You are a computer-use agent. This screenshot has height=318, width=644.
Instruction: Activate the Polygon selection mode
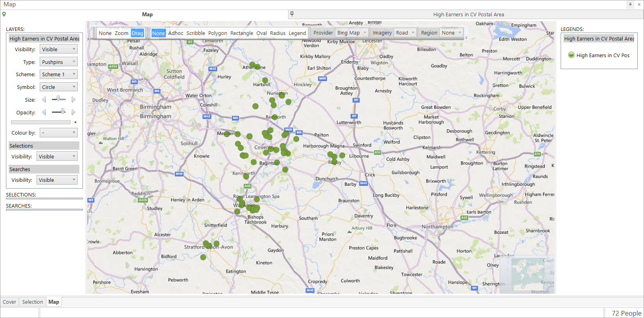coord(217,33)
